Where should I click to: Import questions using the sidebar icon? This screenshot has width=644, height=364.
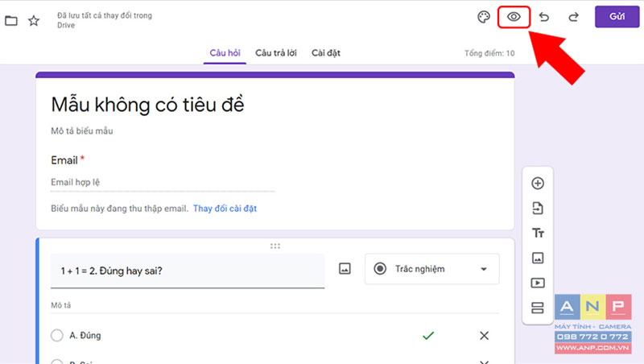tap(538, 209)
